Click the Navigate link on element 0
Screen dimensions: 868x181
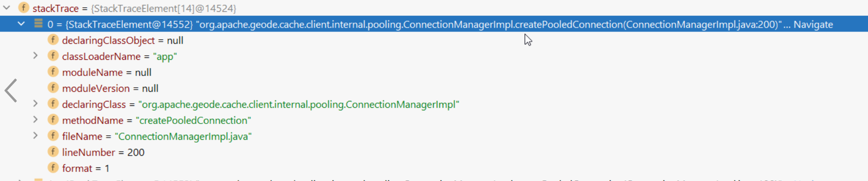pos(813,24)
